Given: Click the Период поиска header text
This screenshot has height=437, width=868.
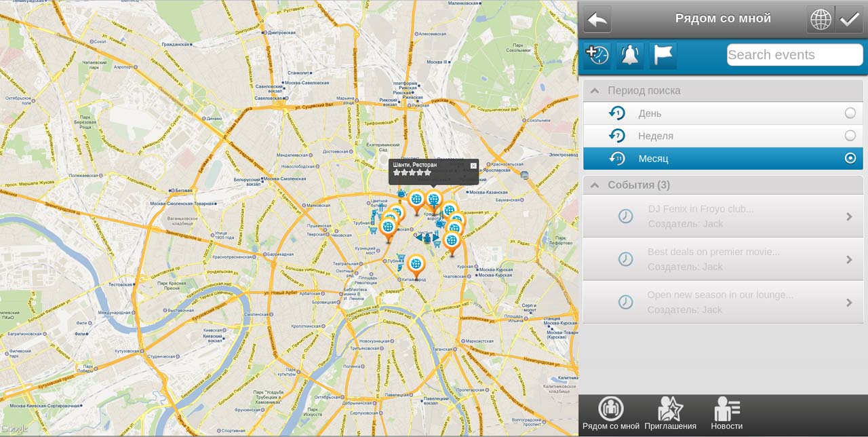Looking at the screenshot, I should (644, 91).
